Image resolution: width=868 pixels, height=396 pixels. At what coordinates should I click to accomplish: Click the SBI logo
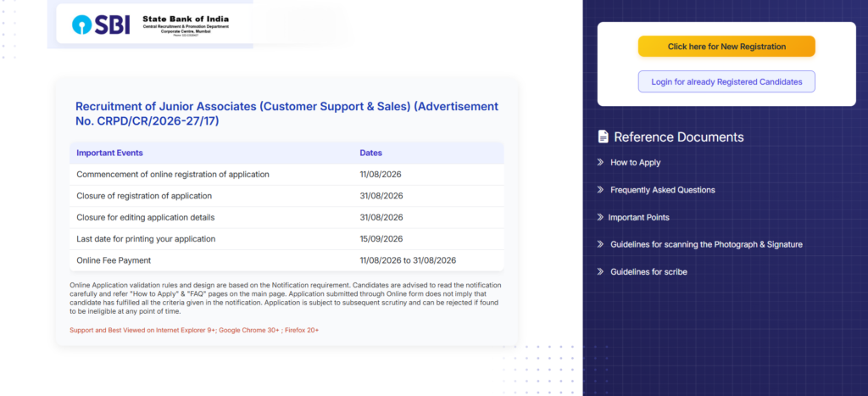pos(101,25)
